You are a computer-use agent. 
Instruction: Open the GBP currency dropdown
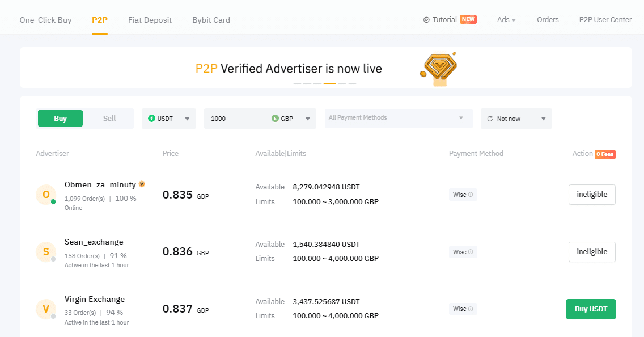(x=291, y=119)
